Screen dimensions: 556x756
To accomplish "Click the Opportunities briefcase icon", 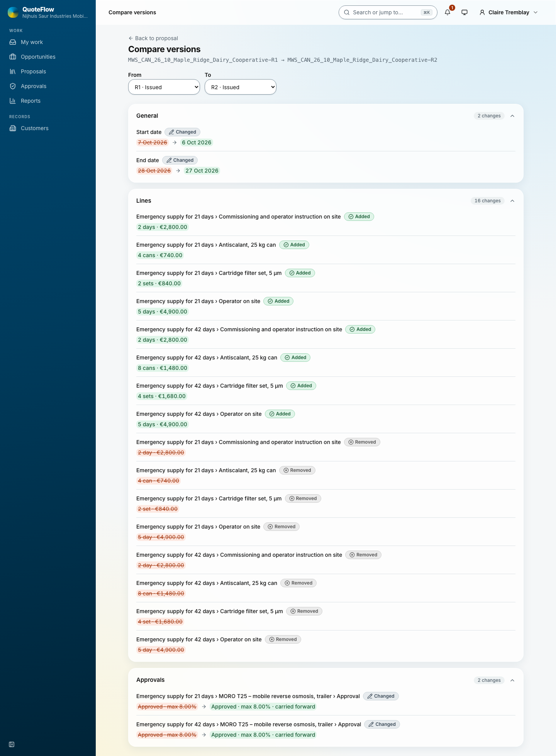I will coord(13,57).
